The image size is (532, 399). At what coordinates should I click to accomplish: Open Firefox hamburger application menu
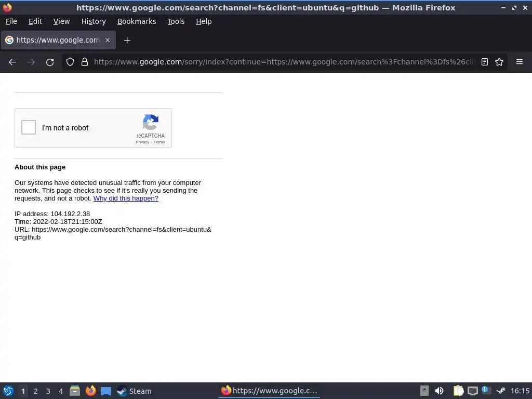click(x=520, y=62)
